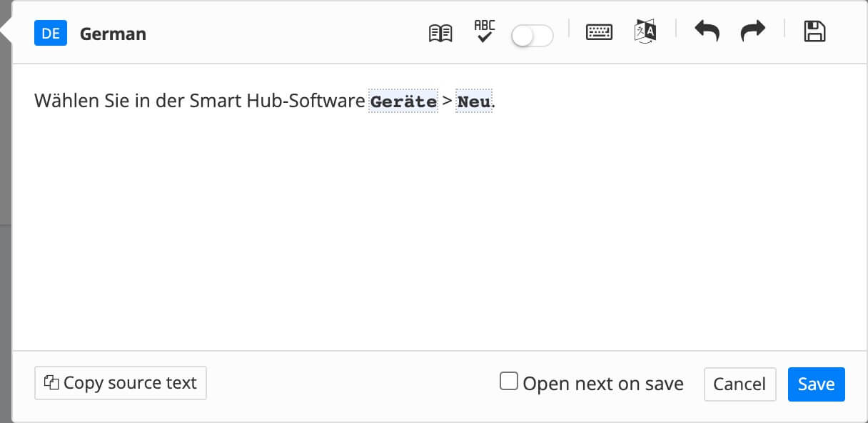Enable the toolbar toggle switch

point(533,35)
